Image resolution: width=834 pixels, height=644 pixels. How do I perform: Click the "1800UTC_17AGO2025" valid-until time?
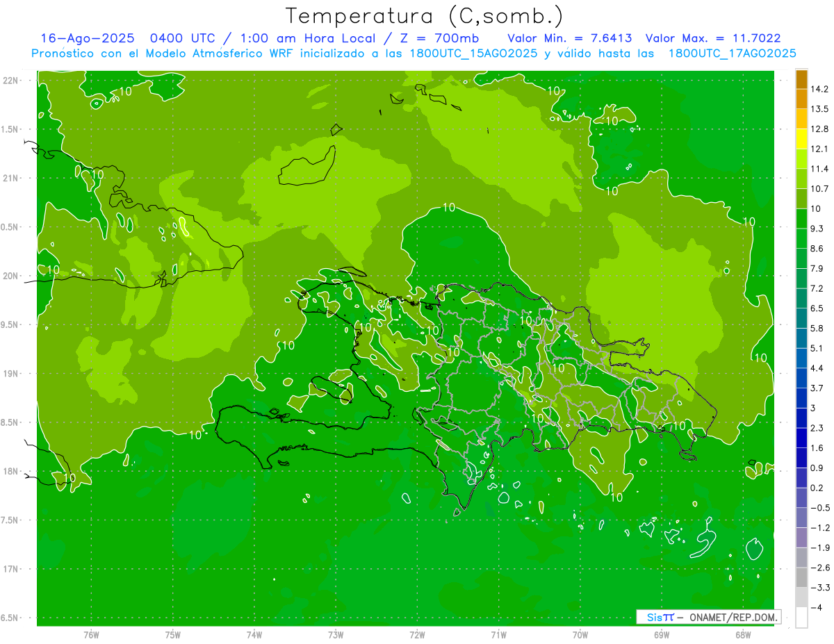732,53
